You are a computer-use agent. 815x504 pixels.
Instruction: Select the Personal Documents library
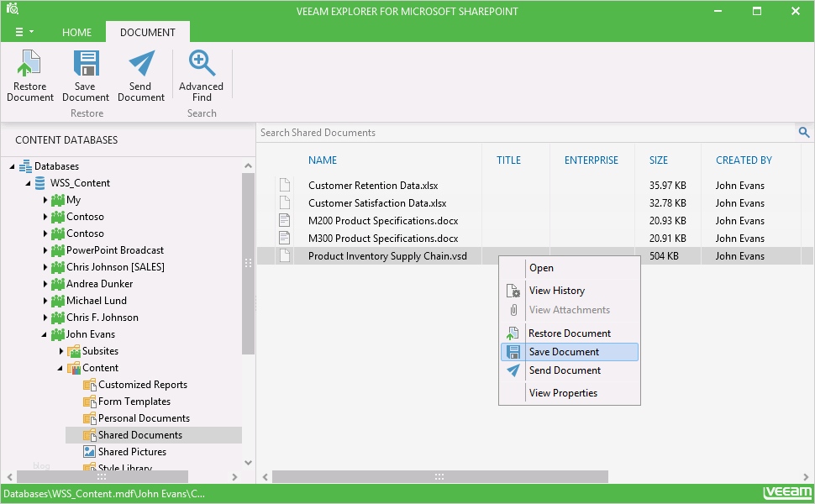[144, 418]
